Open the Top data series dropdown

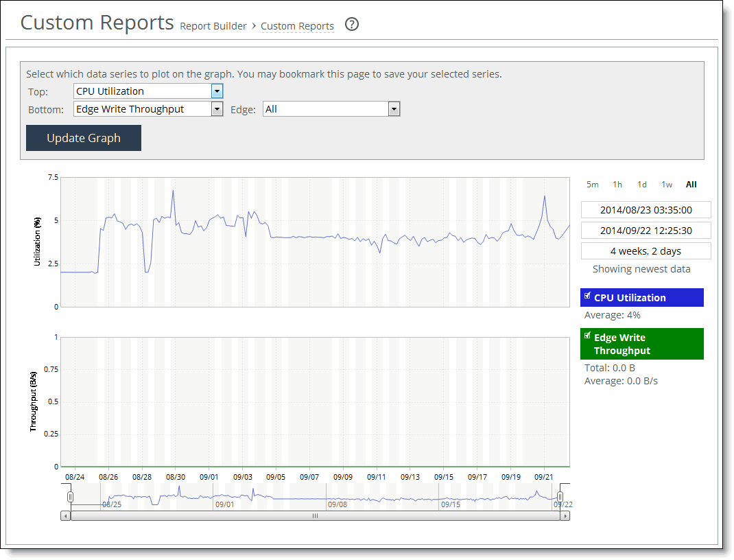(148, 91)
